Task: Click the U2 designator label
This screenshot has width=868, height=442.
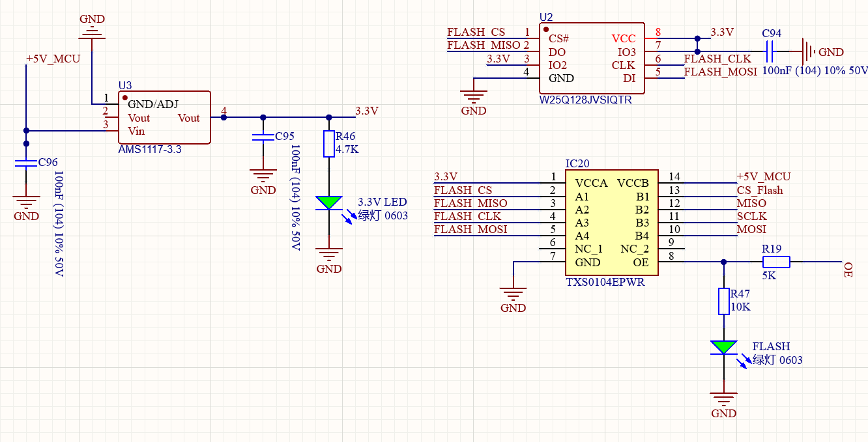Action: [546, 18]
